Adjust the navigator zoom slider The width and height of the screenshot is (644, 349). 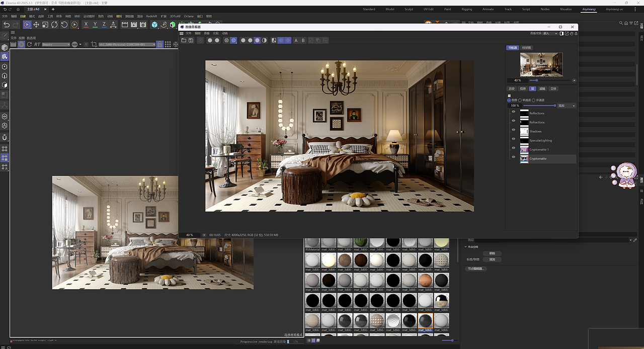(x=550, y=80)
